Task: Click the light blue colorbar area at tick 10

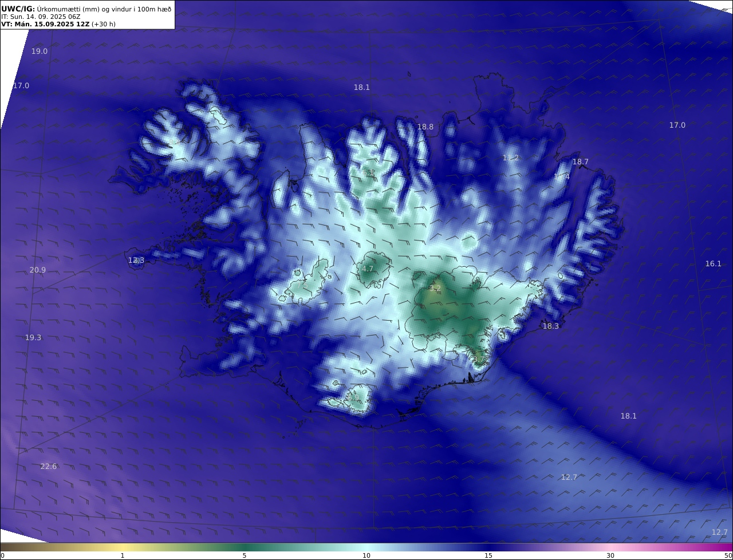Action: (x=366, y=547)
